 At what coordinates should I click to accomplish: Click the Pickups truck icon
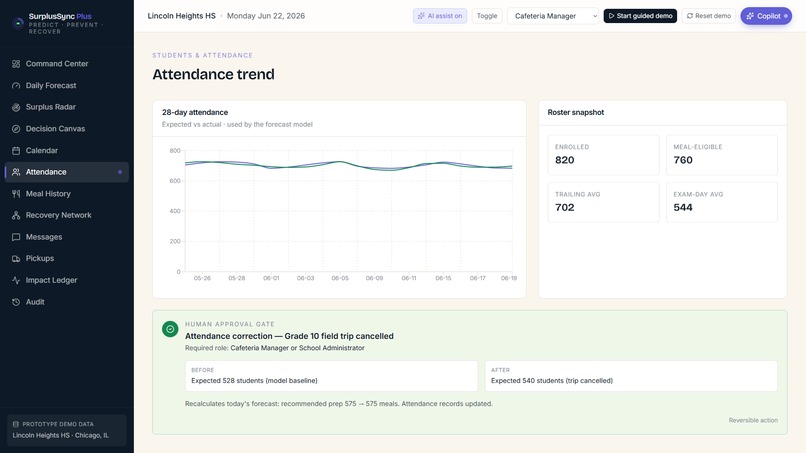[16, 259]
